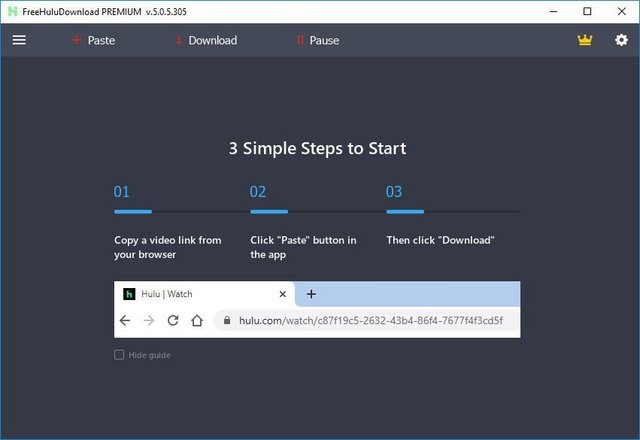Click the red pause bars icon
Image resolution: width=640 pixels, height=440 pixels.
pos(300,40)
